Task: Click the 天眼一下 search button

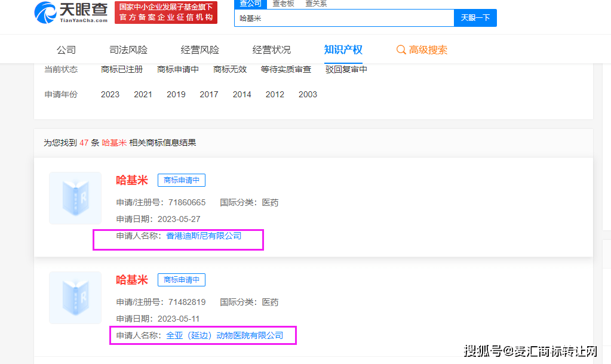Action: tap(475, 18)
